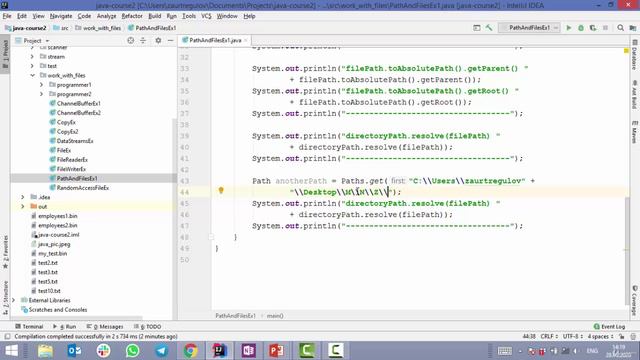This screenshot has width=640, height=360.
Task: Launch Chrome from the taskbar
Action: click(190, 351)
